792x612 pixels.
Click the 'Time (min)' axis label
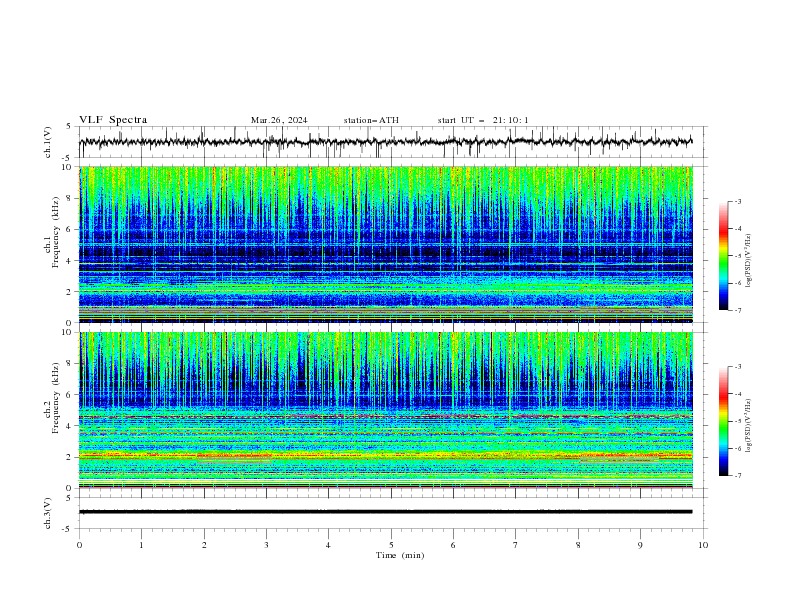(x=400, y=555)
